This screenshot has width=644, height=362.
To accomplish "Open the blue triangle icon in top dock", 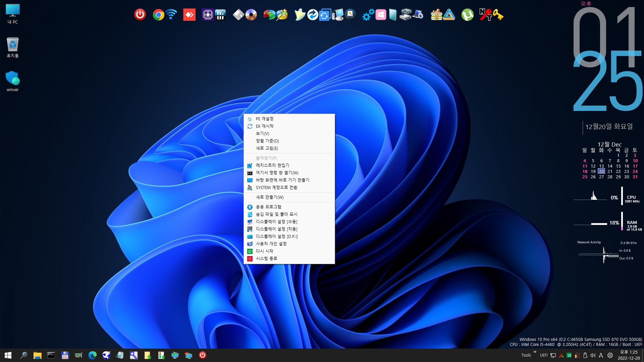I will point(449,15).
